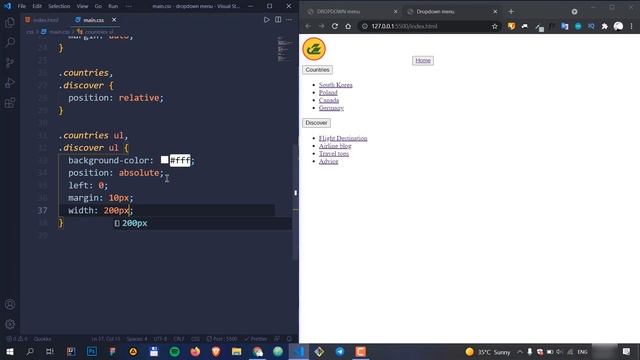Click the Countries button

(x=317, y=70)
